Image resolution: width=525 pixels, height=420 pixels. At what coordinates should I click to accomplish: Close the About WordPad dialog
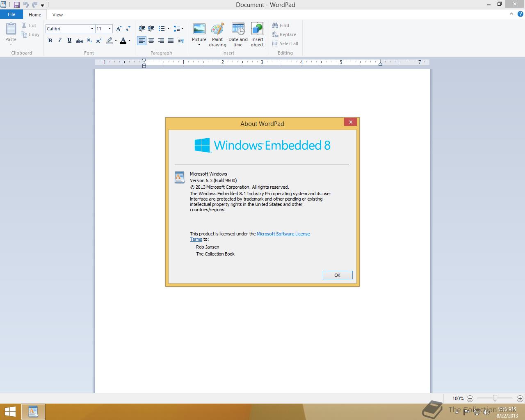[x=350, y=122]
